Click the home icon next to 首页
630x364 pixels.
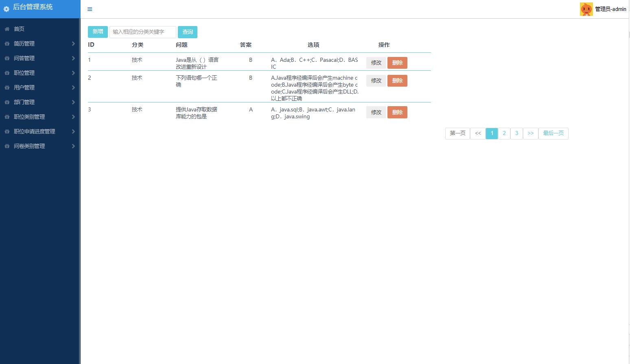point(7,29)
